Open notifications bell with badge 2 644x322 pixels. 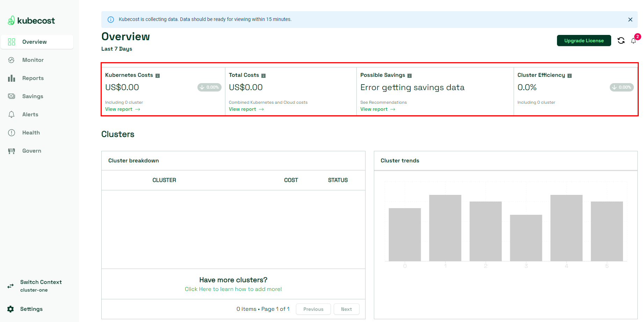point(634,41)
